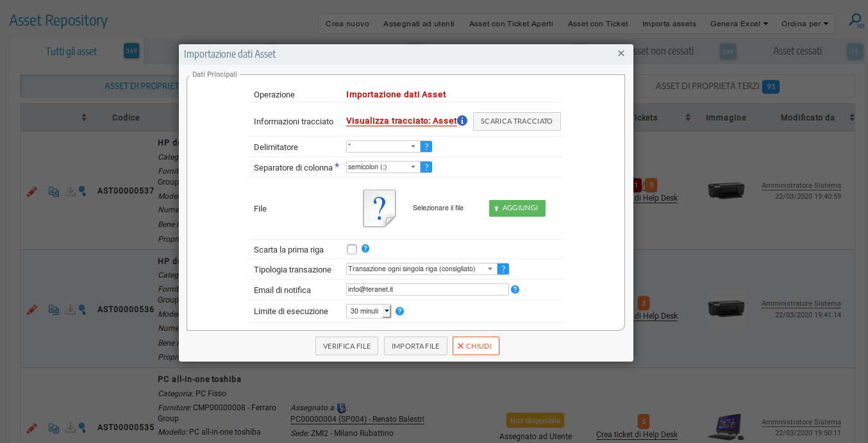Click the printer image for AST00000536
This screenshot has height=443, width=868.
coord(726,308)
